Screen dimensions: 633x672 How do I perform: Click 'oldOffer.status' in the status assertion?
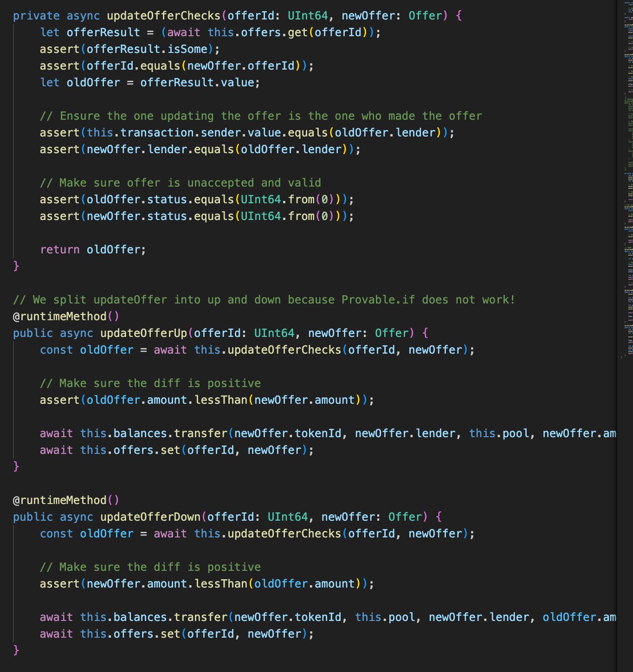point(137,200)
